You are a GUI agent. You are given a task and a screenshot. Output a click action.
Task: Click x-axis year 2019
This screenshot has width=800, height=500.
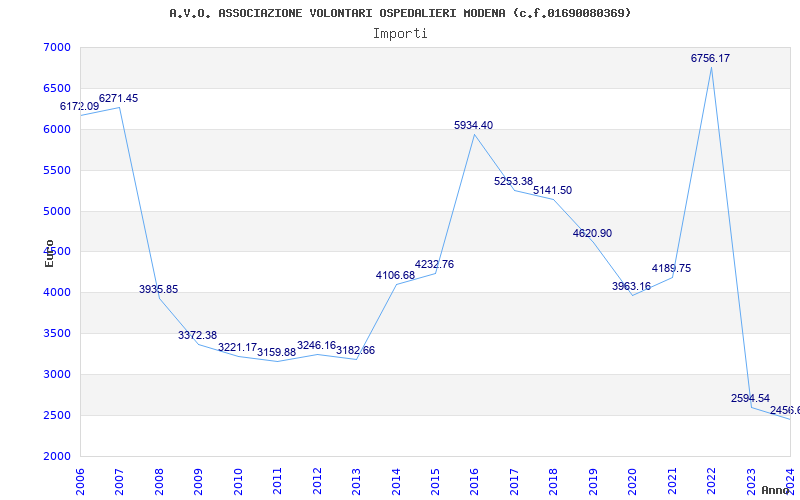(x=593, y=482)
